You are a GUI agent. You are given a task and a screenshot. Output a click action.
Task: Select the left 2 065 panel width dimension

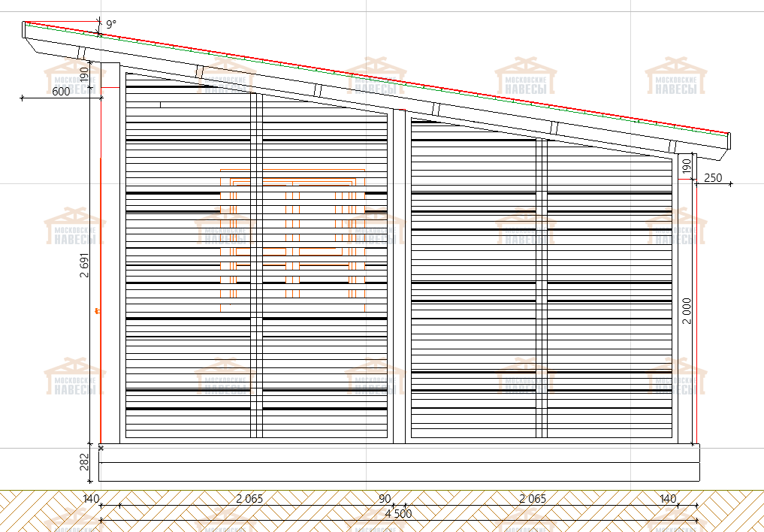click(249, 498)
